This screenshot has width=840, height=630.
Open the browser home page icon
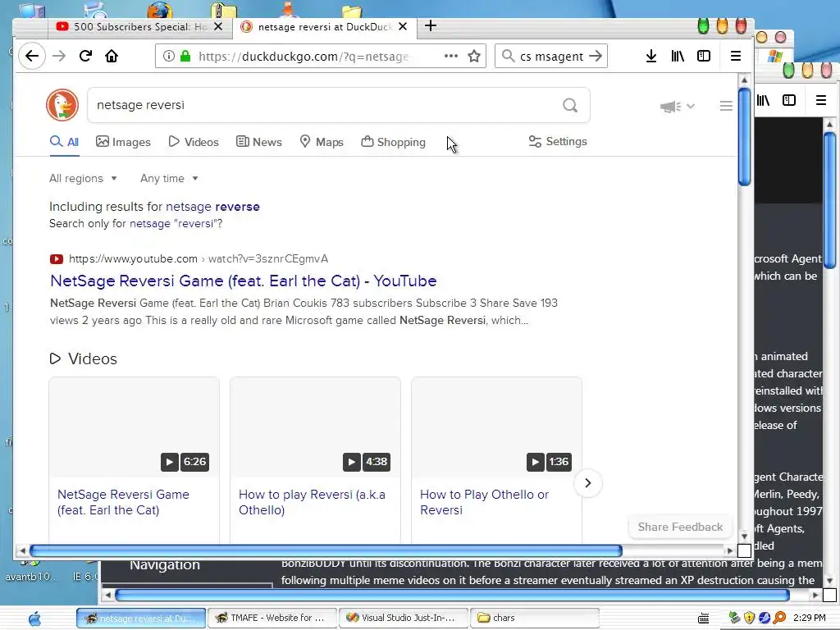click(x=112, y=57)
